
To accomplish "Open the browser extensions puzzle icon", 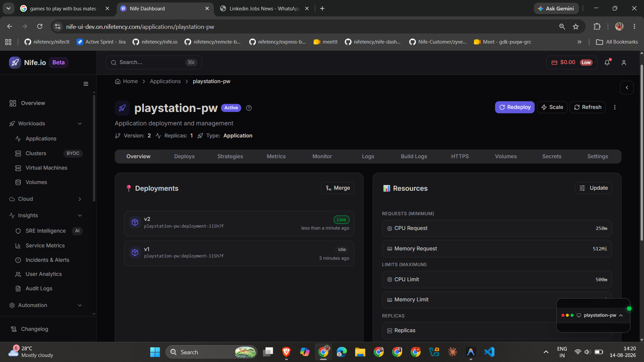I will pos(597,26).
